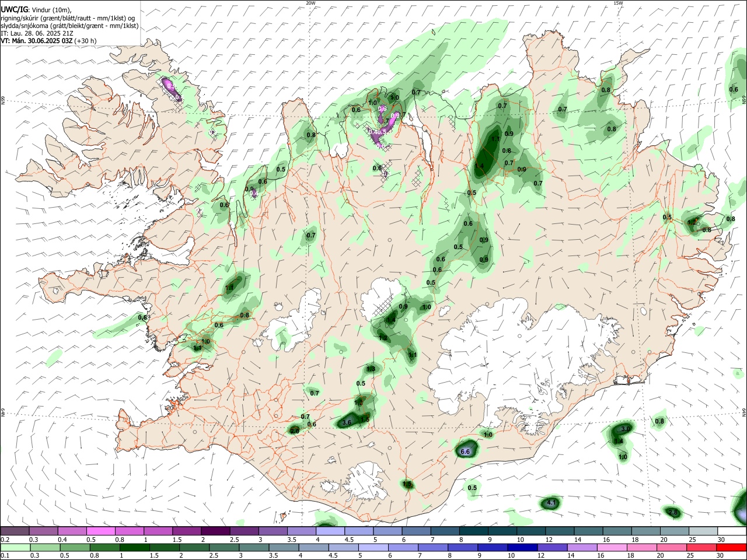Screen dimensions: 747x560
Task: Select the medium green 0.8 mm rain scale swatch
Action: [104, 547]
